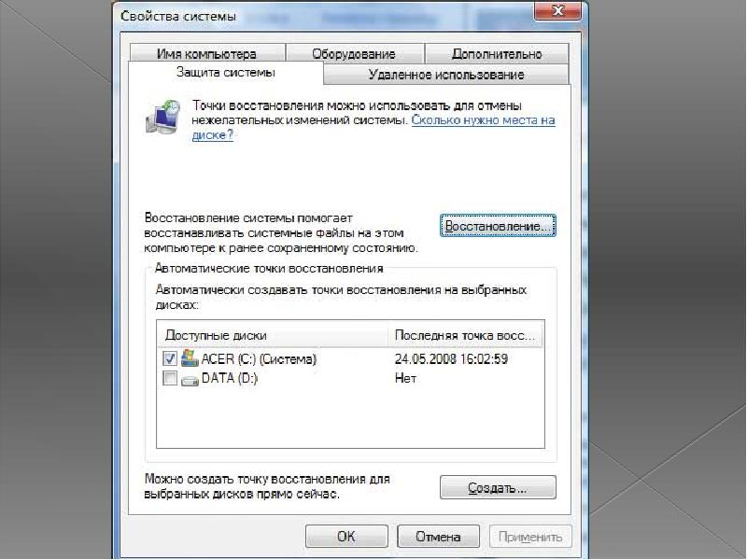This screenshot has width=747, height=560.
Task: Switch to the Удаленное использование tab
Action: 446,75
